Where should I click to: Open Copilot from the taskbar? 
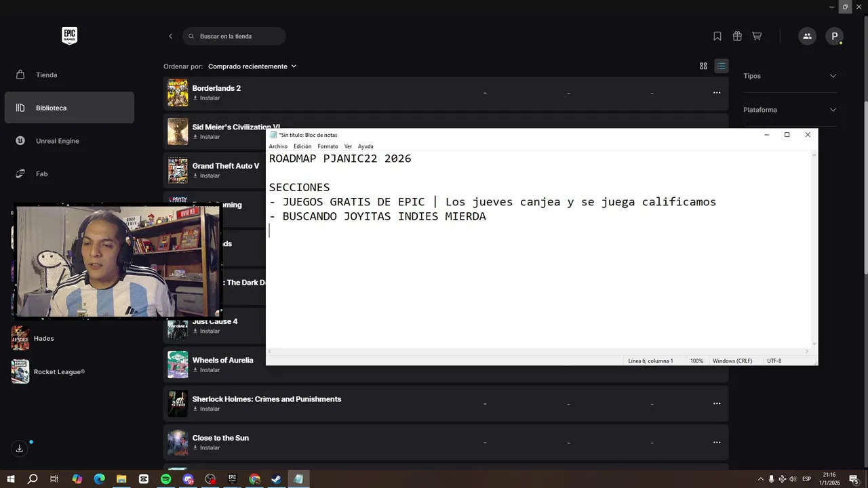tap(77, 479)
